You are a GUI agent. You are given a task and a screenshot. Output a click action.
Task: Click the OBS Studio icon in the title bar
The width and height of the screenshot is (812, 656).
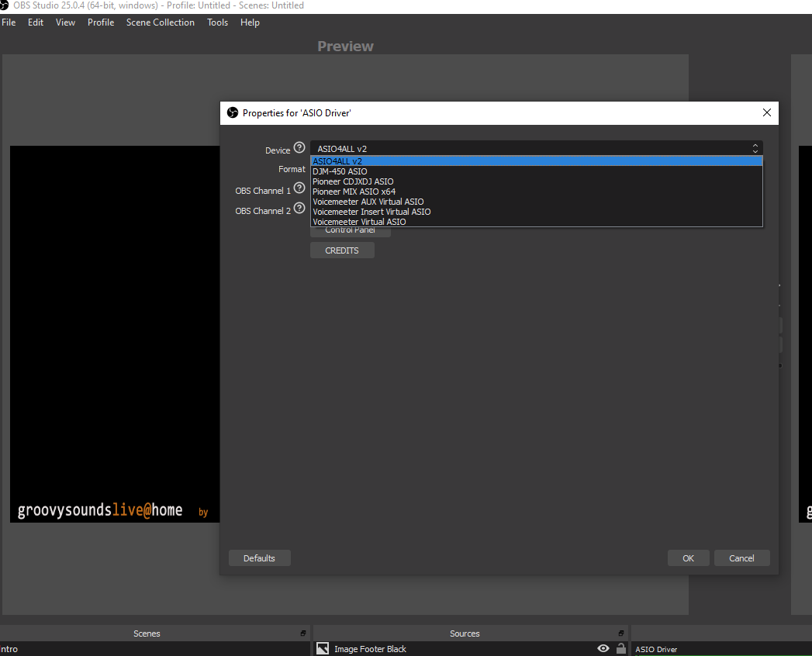pyautogui.click(x=4, y=5)
